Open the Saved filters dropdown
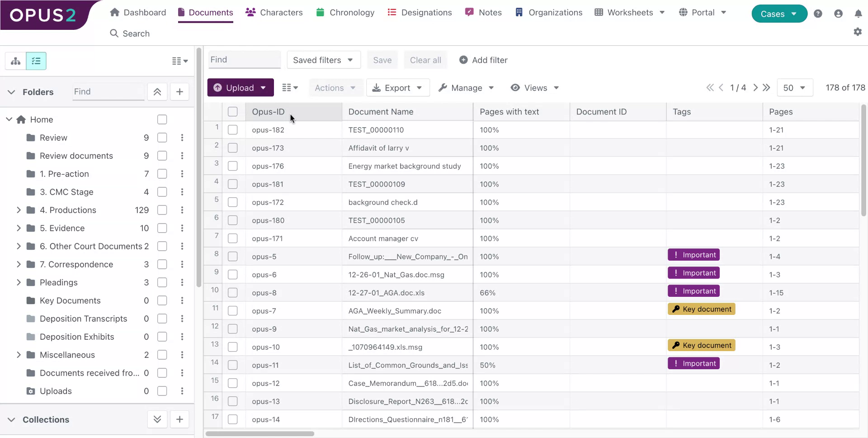This screenshot has width=868, height=438. pos(323,60)
